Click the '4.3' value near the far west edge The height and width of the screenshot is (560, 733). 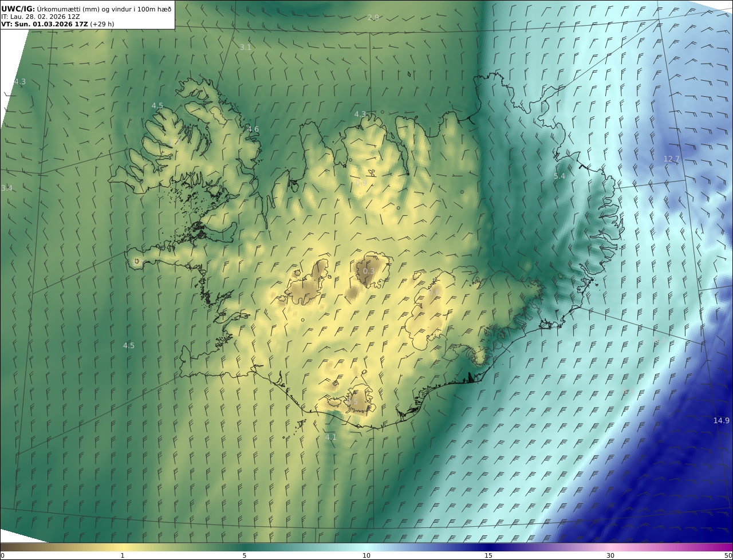click(x=20, y=82)
